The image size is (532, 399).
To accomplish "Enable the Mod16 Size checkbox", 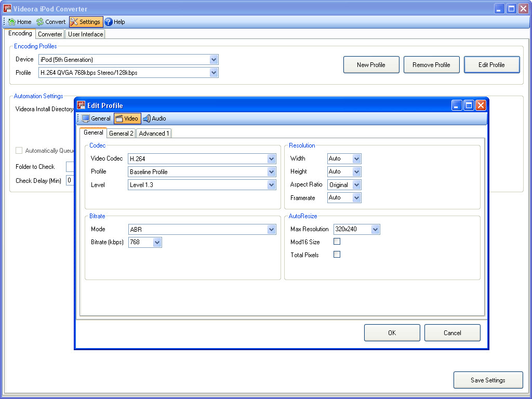I will (x=337, y=242).
